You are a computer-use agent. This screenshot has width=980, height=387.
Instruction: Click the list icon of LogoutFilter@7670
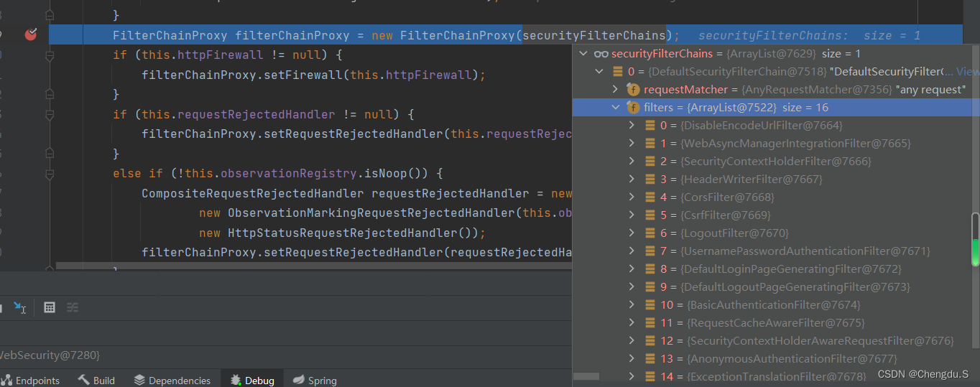point(650,233)
